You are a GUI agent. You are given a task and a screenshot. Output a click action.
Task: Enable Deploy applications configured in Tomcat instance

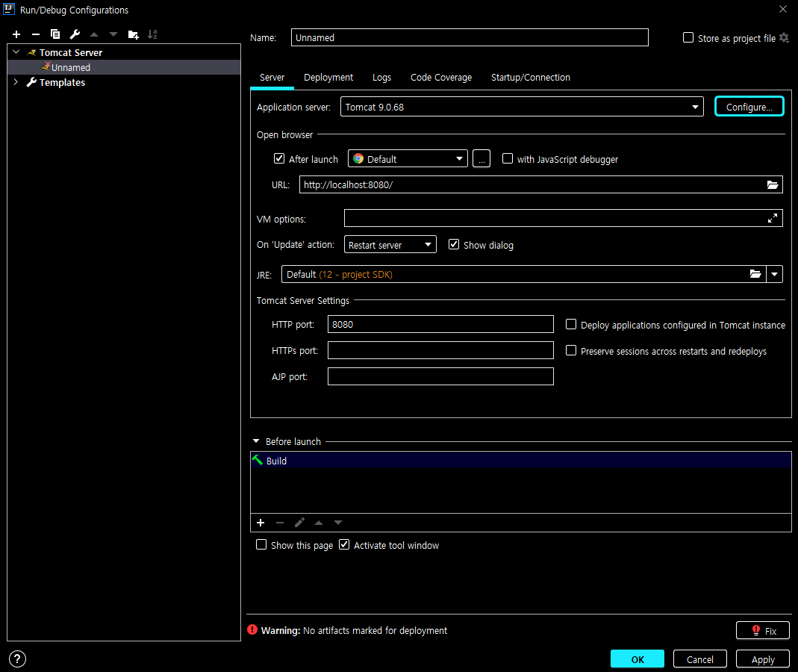(x=571, y=324)
